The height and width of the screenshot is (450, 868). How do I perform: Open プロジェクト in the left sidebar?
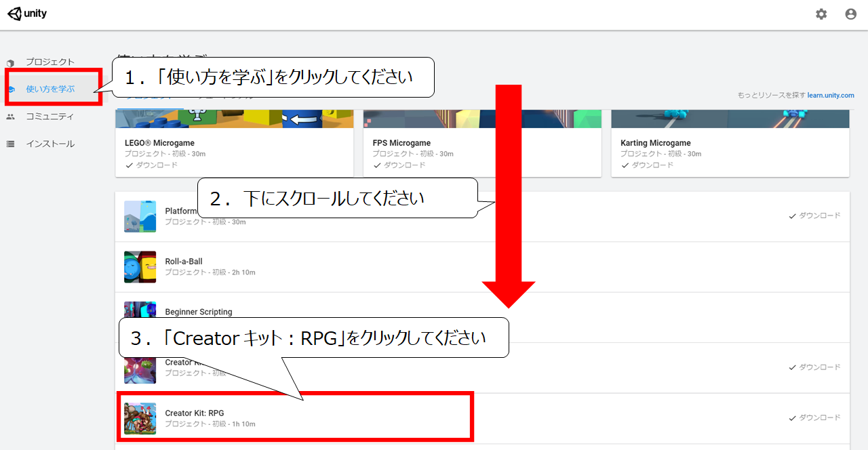(x=50, y=62)
